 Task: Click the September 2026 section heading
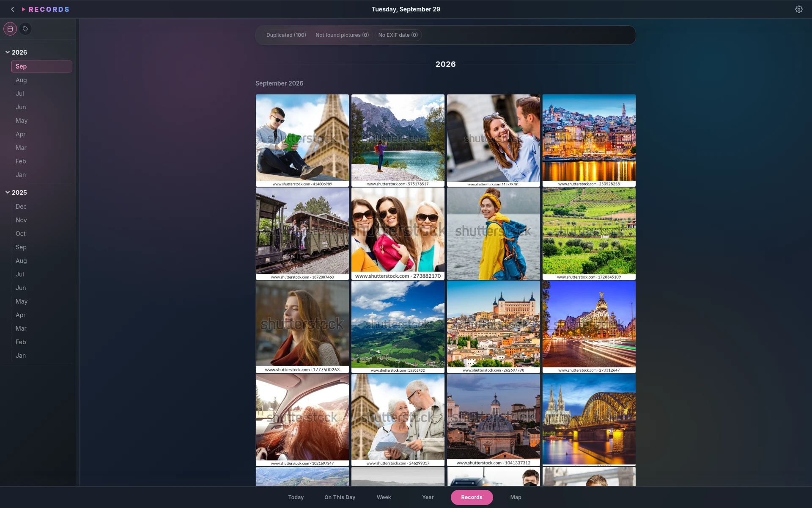pos(279,83)
